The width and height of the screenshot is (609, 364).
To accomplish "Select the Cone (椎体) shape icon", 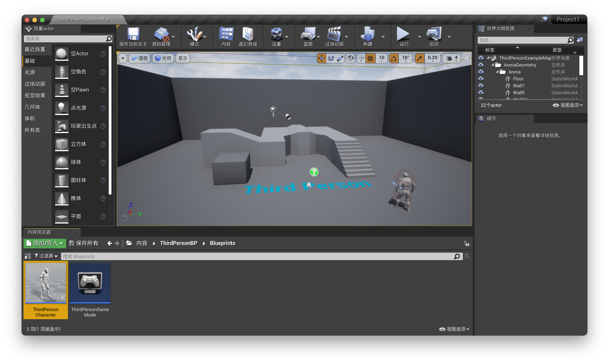I will [x=62, y=198].
